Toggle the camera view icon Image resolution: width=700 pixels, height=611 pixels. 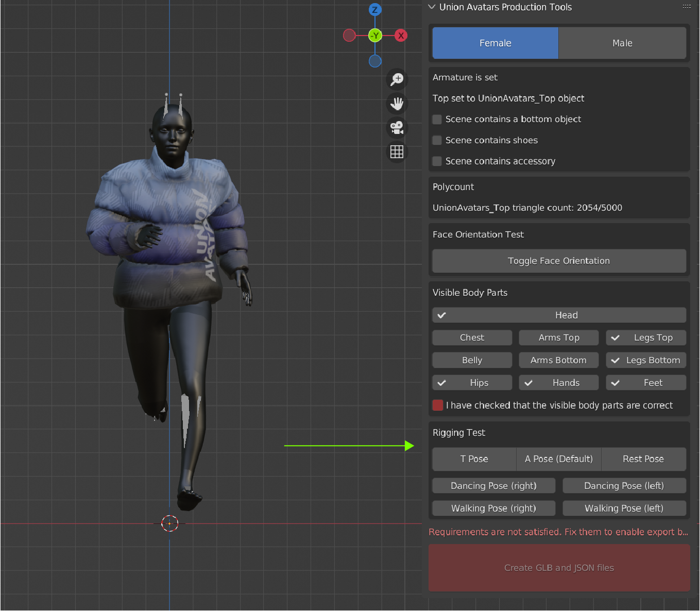397,128
